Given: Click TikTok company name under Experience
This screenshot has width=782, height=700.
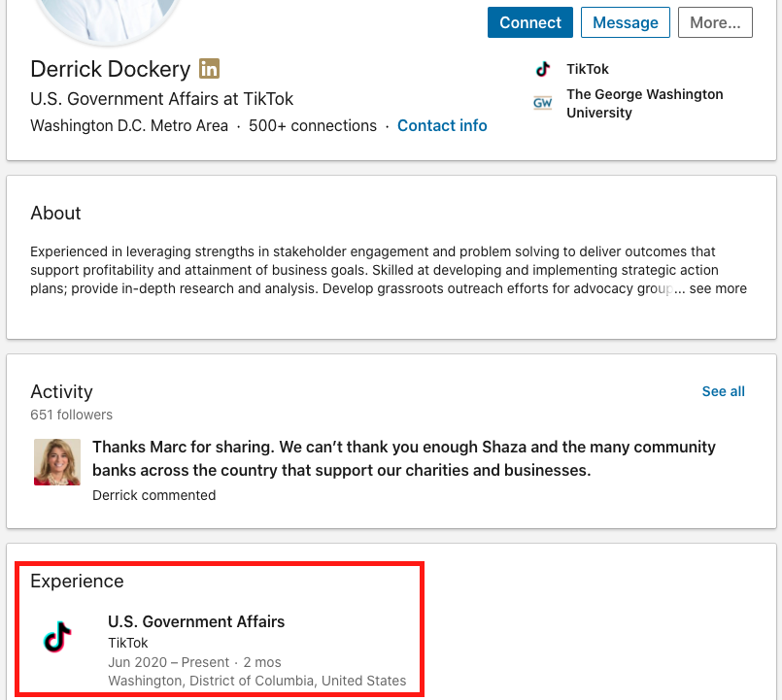Looking at the screenshot, I should pos(128,643).
